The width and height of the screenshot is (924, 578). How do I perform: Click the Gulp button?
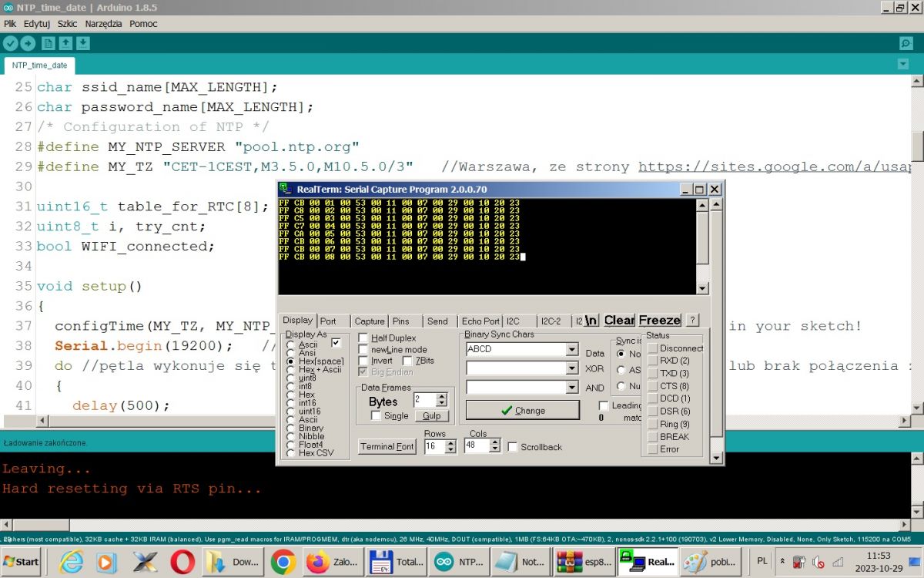click(x=432, y=416)
